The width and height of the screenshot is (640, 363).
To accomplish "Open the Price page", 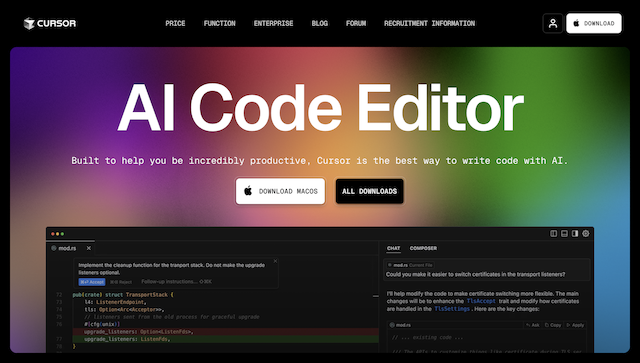I will point(175,23).
